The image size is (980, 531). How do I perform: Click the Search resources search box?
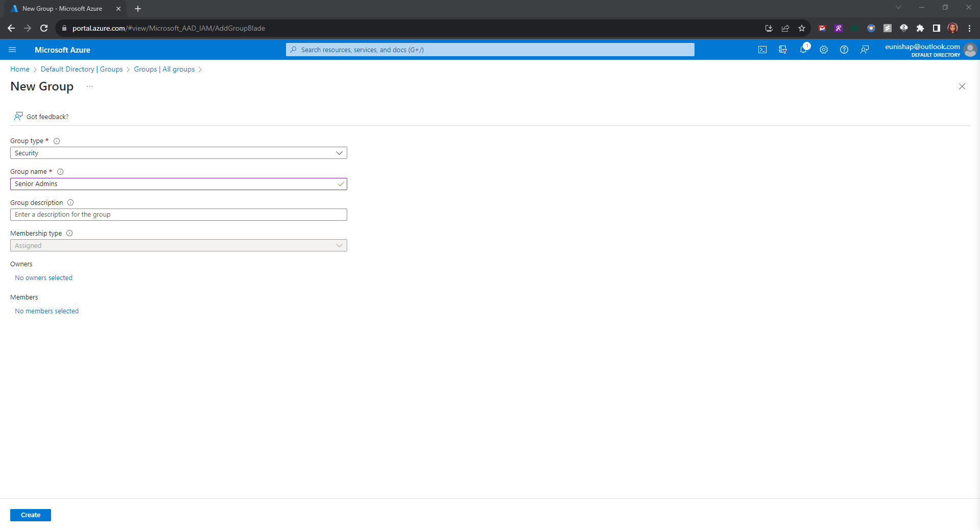click(x=490, y=50)
